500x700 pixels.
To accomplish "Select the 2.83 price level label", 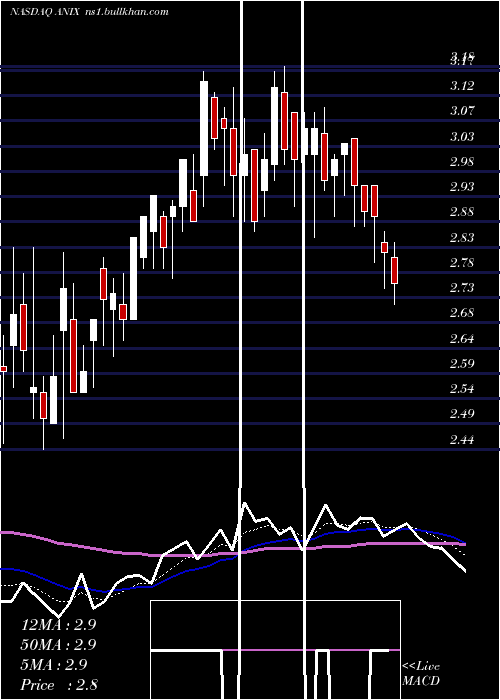I will (462, 237).
